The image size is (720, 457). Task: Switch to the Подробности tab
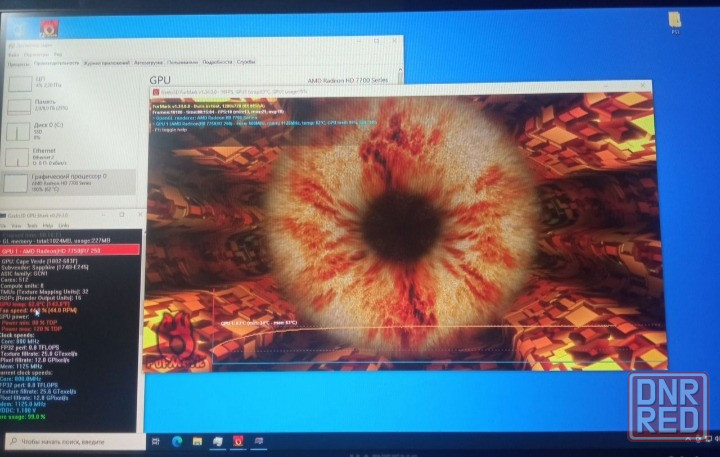(x=217, y=62)
